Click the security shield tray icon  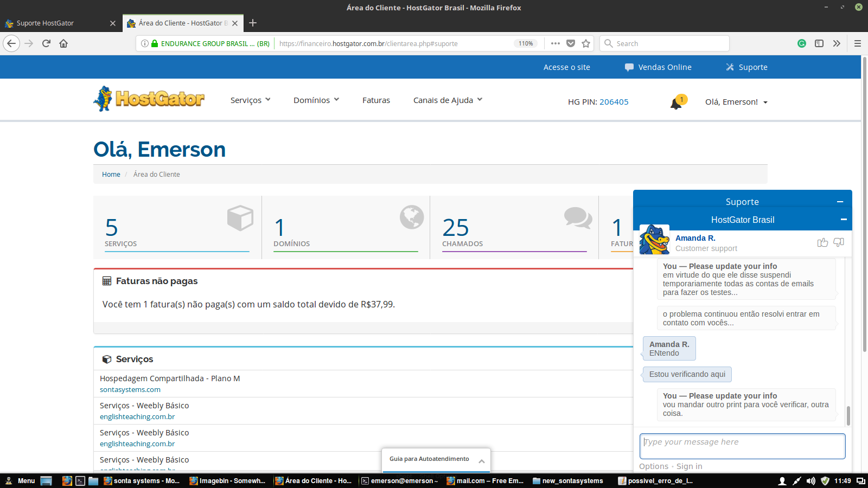[825, 481]
